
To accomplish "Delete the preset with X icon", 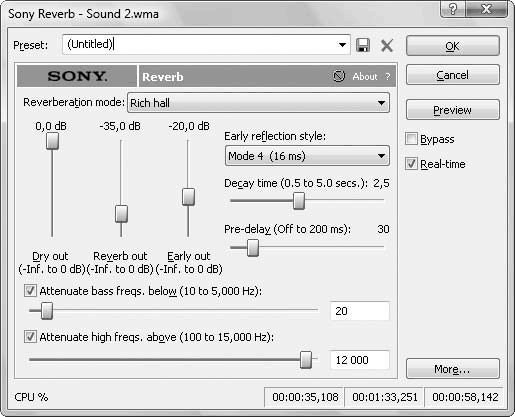I will pyautogui.click(x=387, y=45).
